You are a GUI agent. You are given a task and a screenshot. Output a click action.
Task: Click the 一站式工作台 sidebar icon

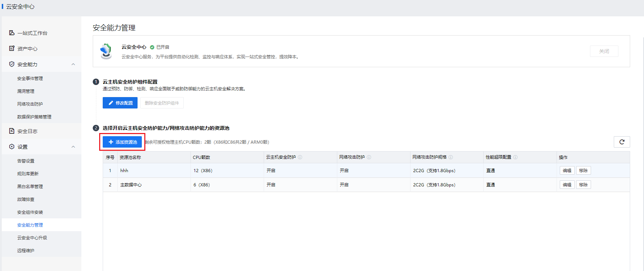[x=12, y=33]
